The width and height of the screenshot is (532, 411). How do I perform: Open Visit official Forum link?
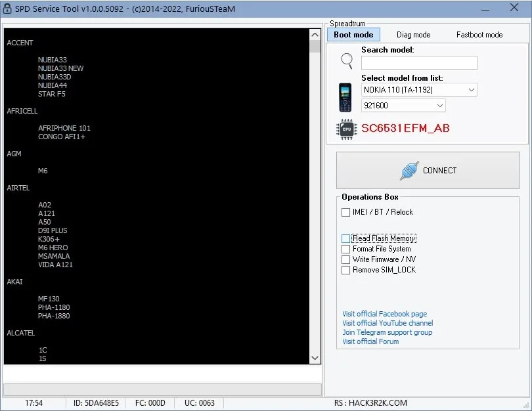tap(370, 341)
